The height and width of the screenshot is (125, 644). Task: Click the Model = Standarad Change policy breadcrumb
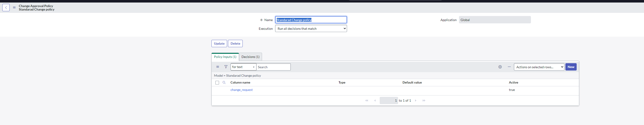[237, 76]
